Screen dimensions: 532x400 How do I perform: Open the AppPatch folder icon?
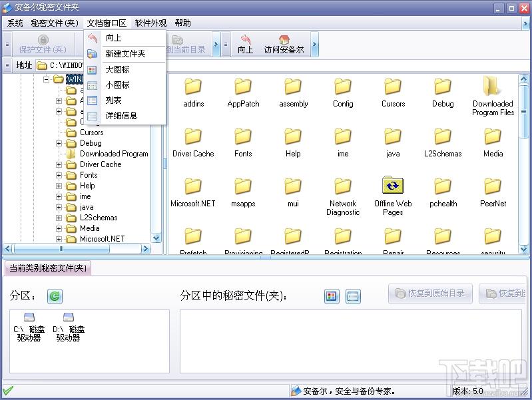pos(243,87)
